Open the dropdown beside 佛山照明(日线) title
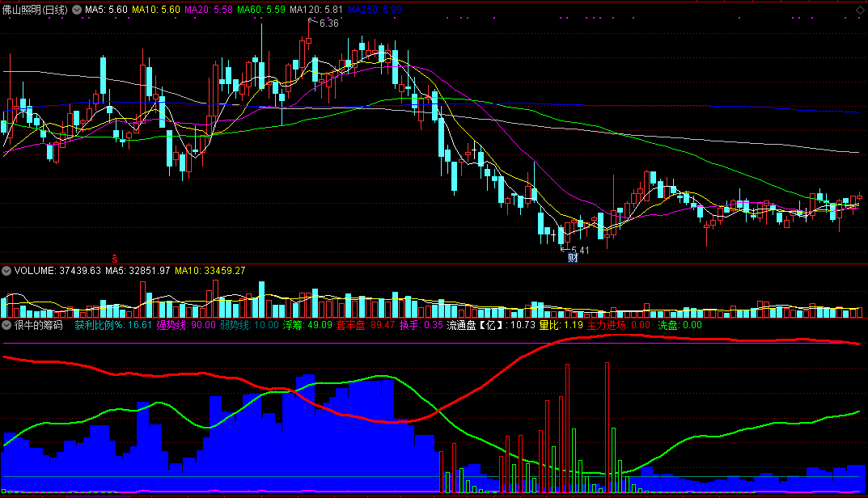This screenshot has height=498, width=868. [77, 10]
